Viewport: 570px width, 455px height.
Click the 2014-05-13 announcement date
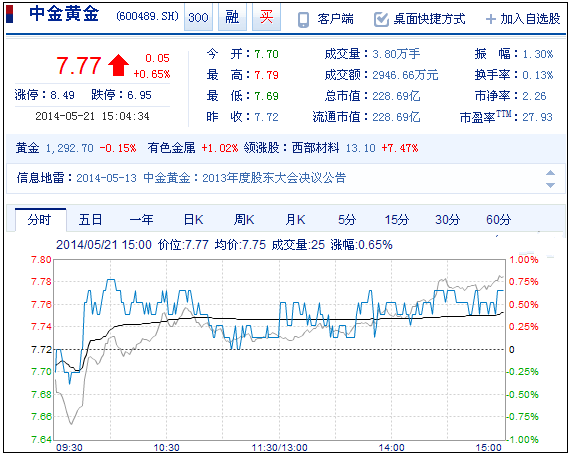[x=107, y=178]
